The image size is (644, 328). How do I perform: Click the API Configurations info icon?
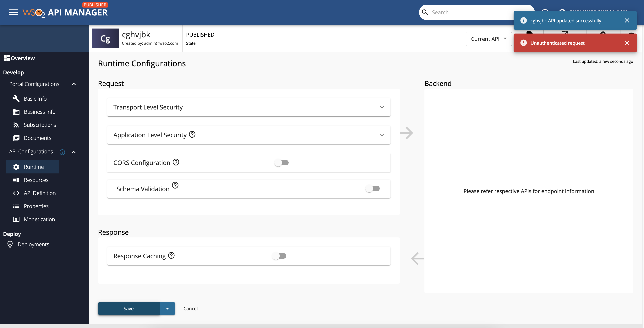tap(62, 152)
